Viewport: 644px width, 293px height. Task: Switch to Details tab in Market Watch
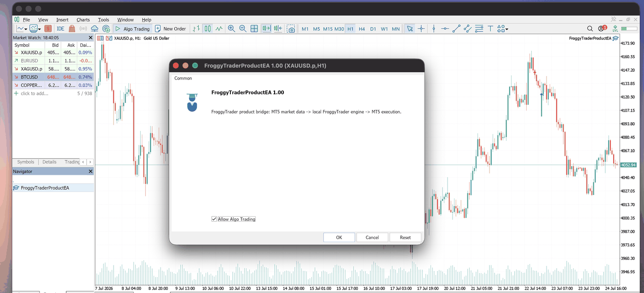click(49, 162)
